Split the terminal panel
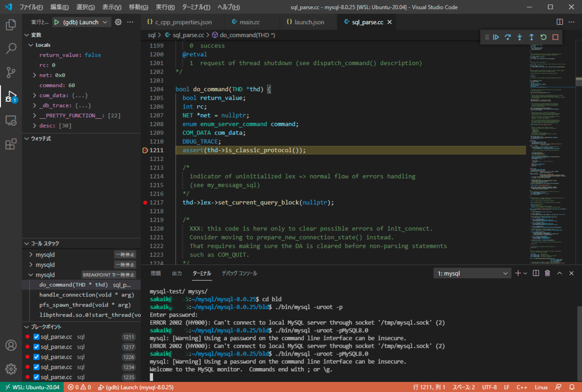 (536, 273)
